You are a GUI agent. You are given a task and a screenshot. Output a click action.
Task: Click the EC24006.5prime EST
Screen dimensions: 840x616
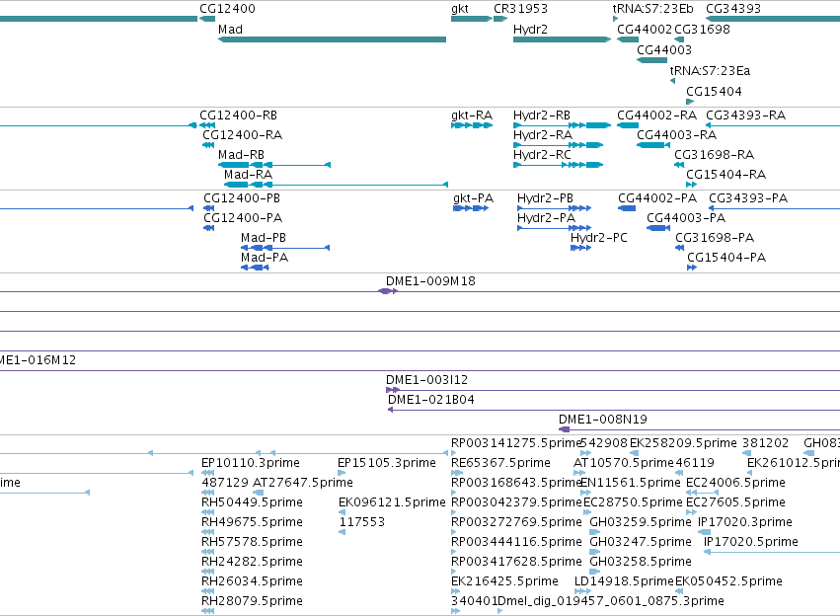735,483
